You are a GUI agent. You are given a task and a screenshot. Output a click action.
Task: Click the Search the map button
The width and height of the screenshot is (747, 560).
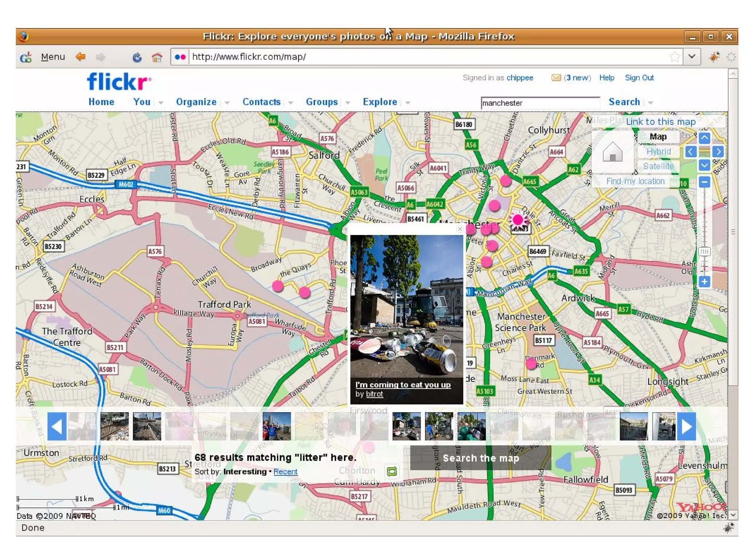point(481,458)
